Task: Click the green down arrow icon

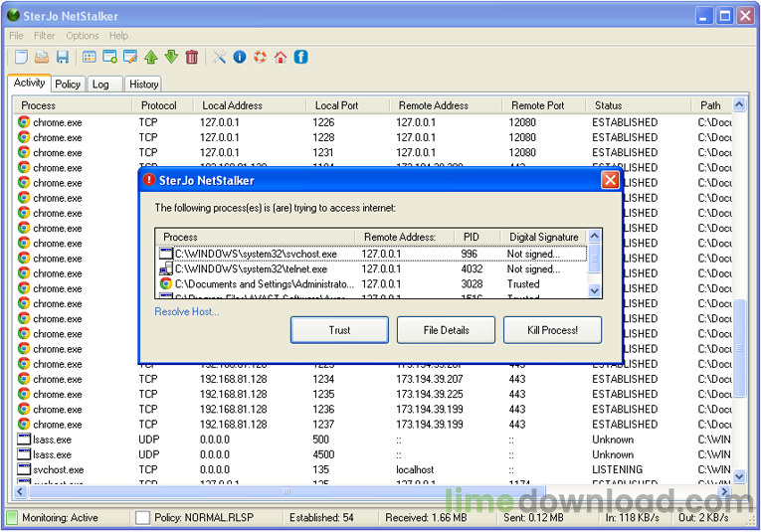Action: pyautogui.click(x=171, y=57)
